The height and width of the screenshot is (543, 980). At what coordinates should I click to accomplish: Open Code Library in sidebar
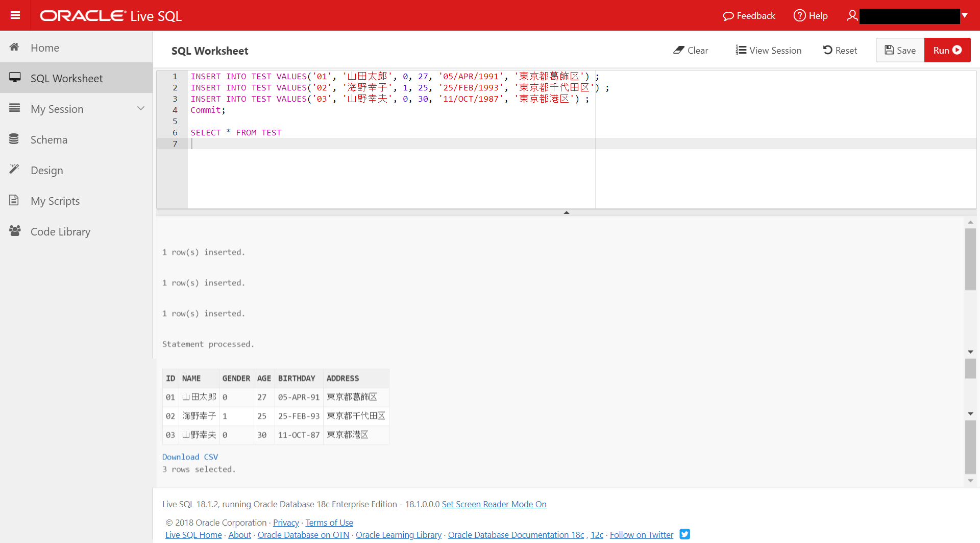[60, 231]
